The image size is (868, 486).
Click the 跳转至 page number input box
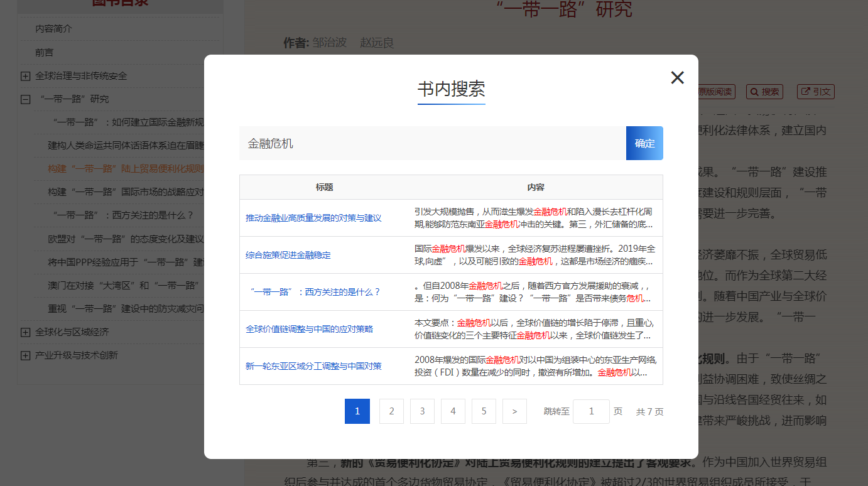pos(590,411)
